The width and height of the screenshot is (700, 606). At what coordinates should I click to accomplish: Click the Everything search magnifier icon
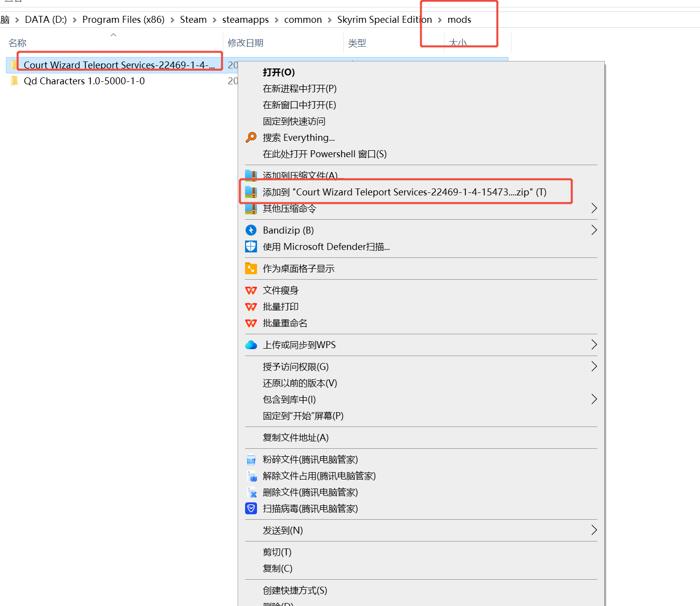(x=251, y=137)
